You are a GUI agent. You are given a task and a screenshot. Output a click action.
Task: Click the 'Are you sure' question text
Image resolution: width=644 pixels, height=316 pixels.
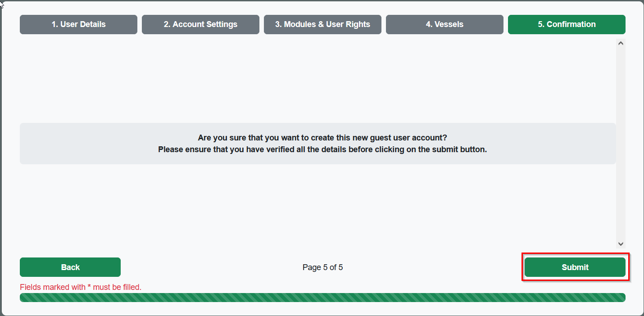coord(322,138)
